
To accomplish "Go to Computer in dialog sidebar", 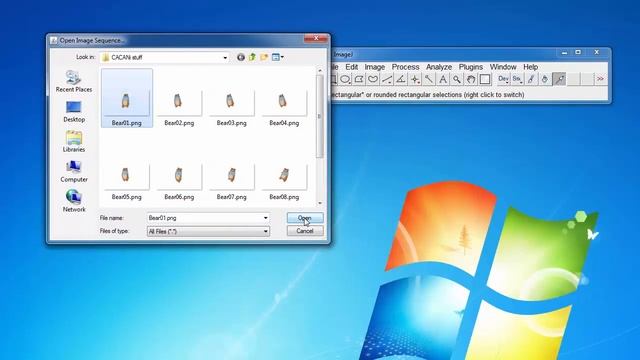I will (x=74, y=171).
